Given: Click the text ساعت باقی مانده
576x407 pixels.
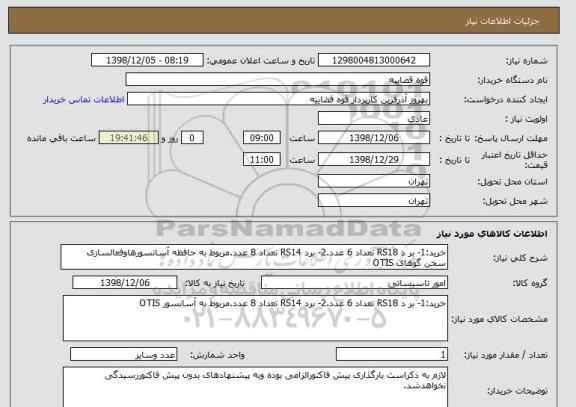Looking at the screenshot, I should click(61, 138).
